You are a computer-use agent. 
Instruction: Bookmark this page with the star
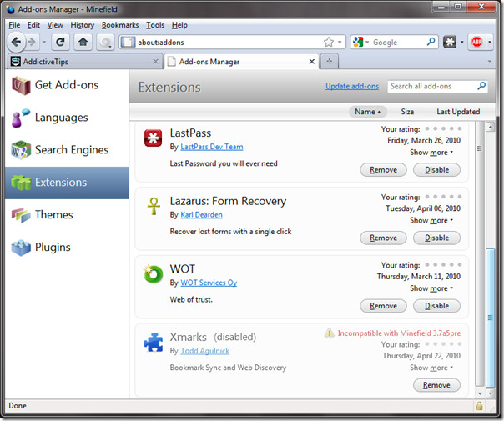329,42
